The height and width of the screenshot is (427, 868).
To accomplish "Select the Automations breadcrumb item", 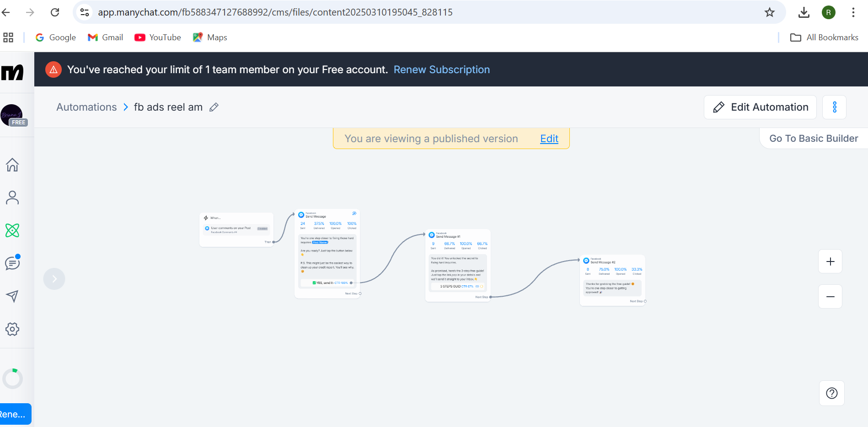I will 86,107.
